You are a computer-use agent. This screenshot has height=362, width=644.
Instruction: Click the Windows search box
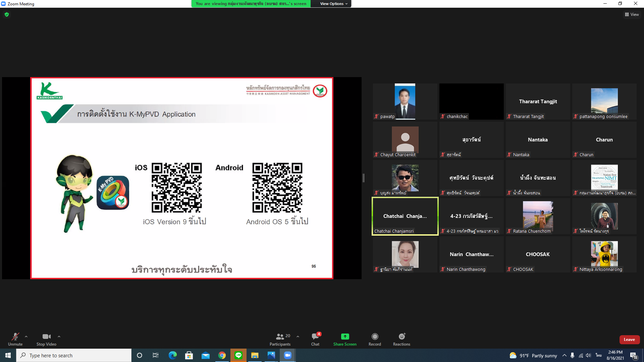click(74, 355)
